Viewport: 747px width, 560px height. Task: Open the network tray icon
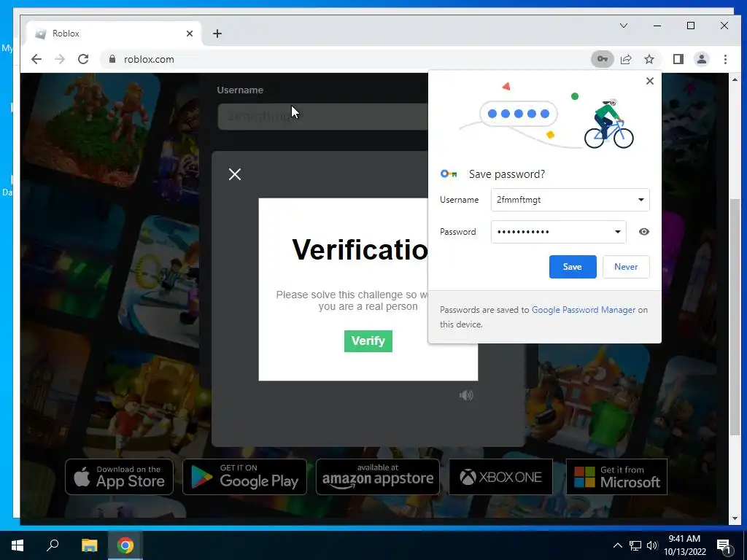tap(635, 545)
